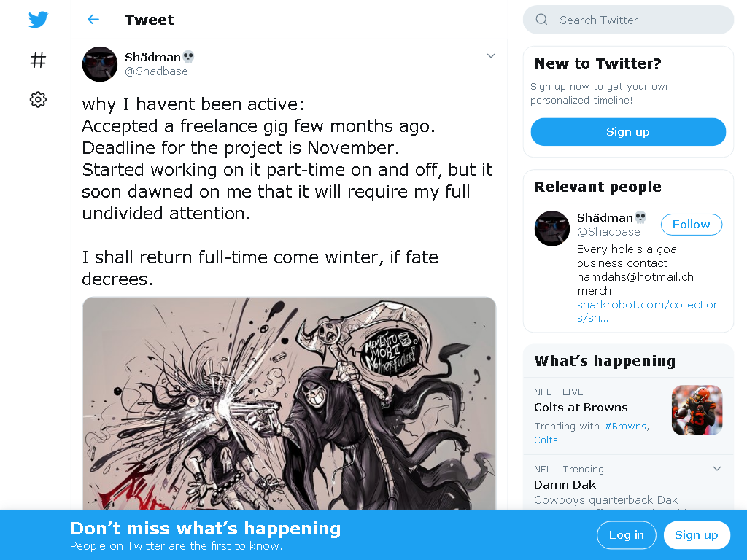The width and height of the screenshot is (747, 560).
Task: Open the tweet's grim reaper artwork
Action: (x=289, y=404)
